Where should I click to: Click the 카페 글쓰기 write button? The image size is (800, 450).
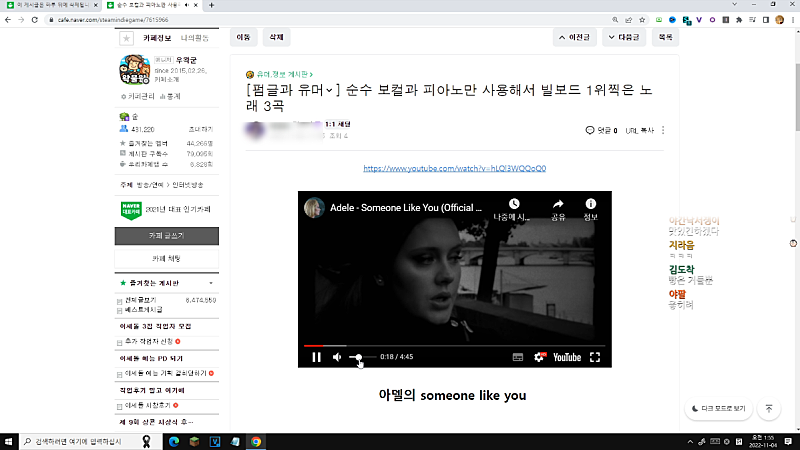click(167, 236)
